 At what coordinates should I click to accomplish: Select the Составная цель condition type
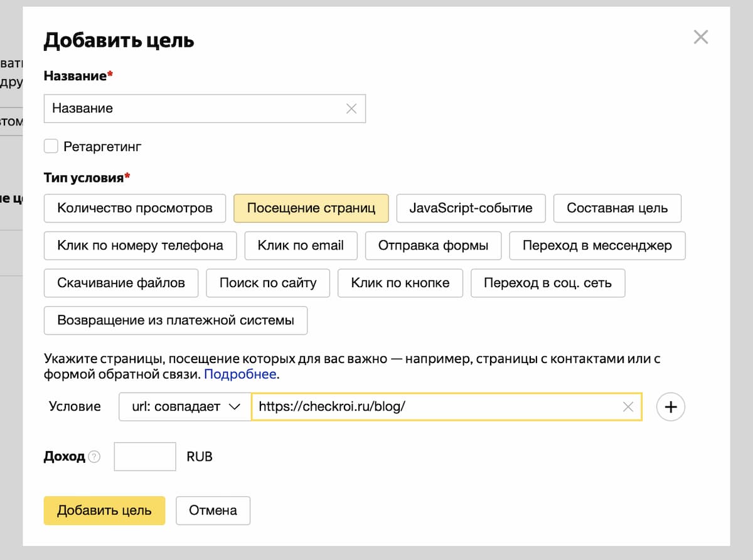(617, 208)
